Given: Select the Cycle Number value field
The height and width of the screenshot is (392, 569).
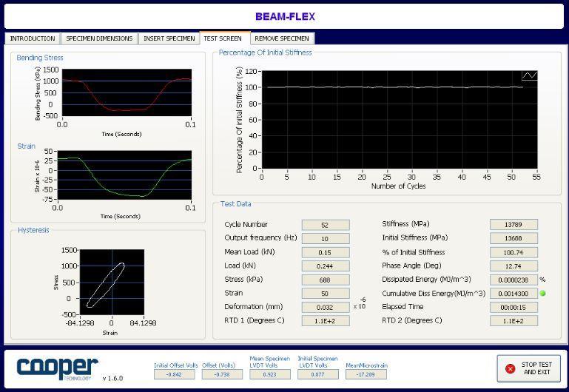Looking at the screenshot, I should click(326, 225).
